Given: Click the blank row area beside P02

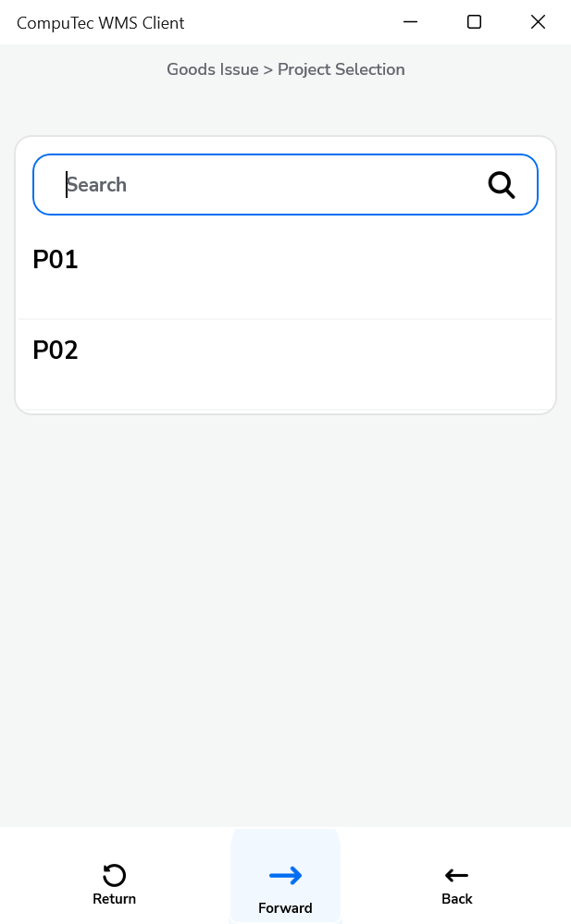Looking at the screenshot, I should tap(324, 363).
